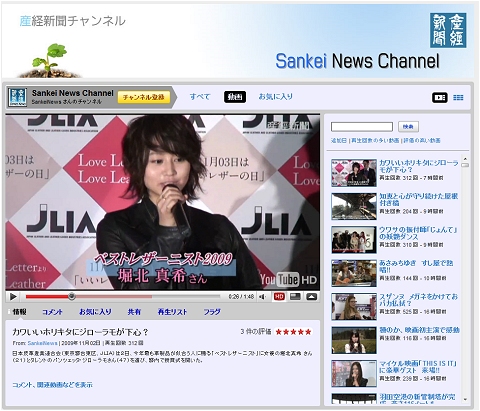The width and height of the screenshot is (480, 411).
Task: Toggle the red HD quality button
Action: click(x=279, y=296)
